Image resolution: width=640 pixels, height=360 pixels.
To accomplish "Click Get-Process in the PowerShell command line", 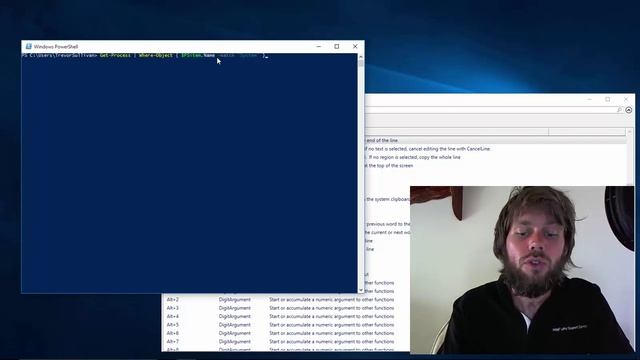I will point(115,55).
